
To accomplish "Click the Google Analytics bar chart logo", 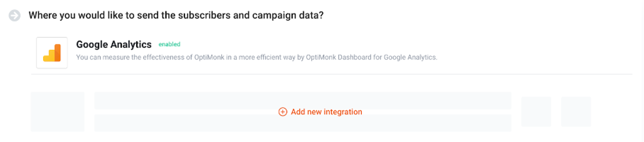I will [x=52, y=53].
